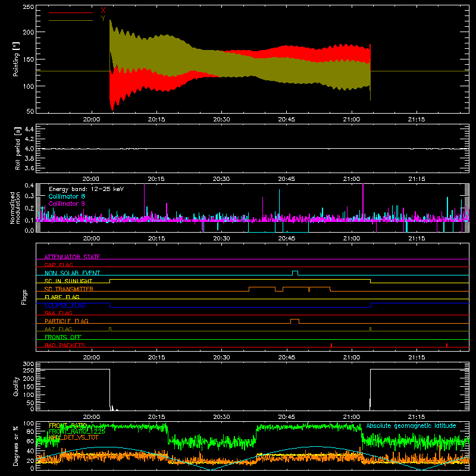Click the BAD_PACKETS spike near 20:55
The height and width of the screenshot is (476, 476).
(331, 345)
